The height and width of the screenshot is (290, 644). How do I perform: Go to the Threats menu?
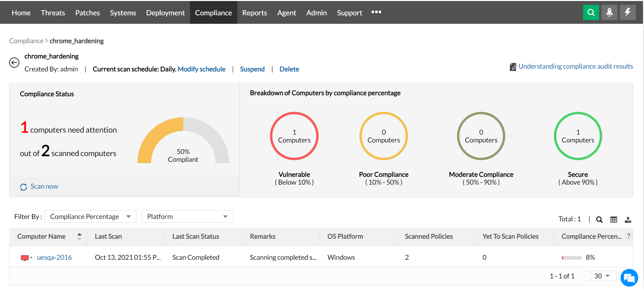point(53,13)
